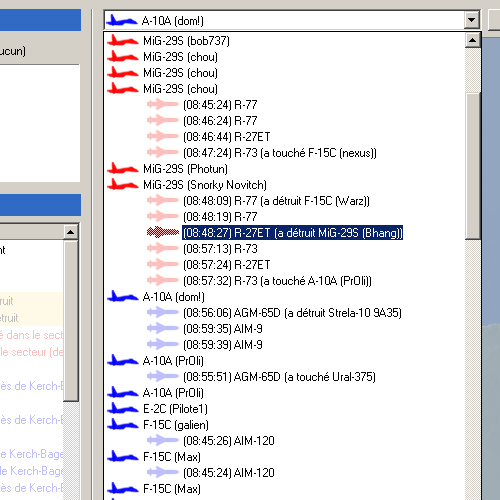Click left panel scrollbar up arrow
Screen dimensions: 500x500
click(70, 232)
